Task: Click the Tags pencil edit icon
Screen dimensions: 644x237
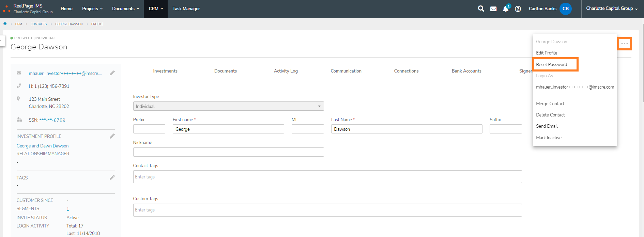Action: click(112, 178)
